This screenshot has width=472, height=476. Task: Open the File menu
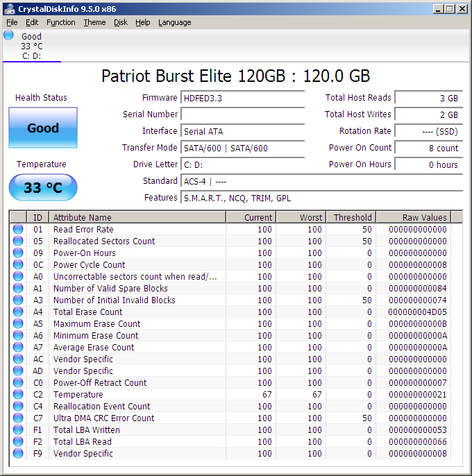coord(12,22)
